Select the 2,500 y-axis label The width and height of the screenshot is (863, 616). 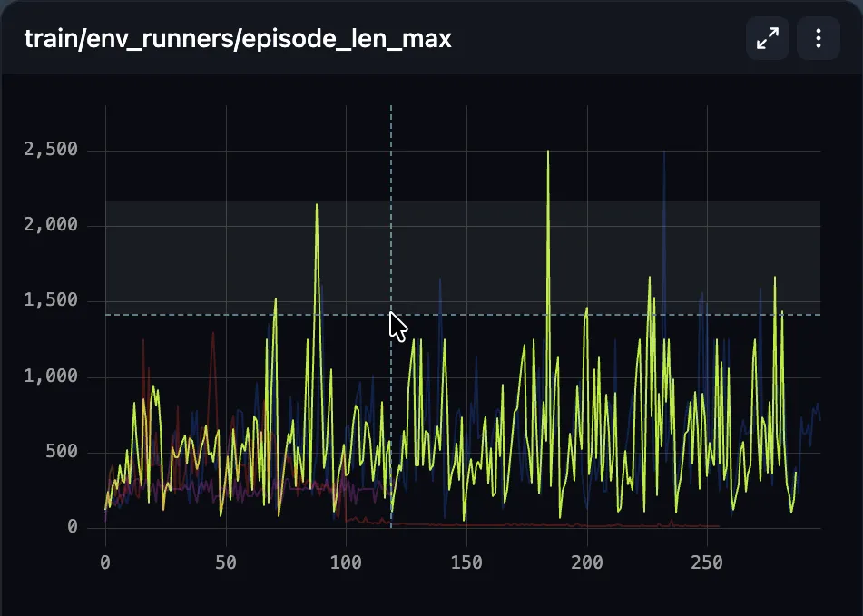[x=51, y=149]
